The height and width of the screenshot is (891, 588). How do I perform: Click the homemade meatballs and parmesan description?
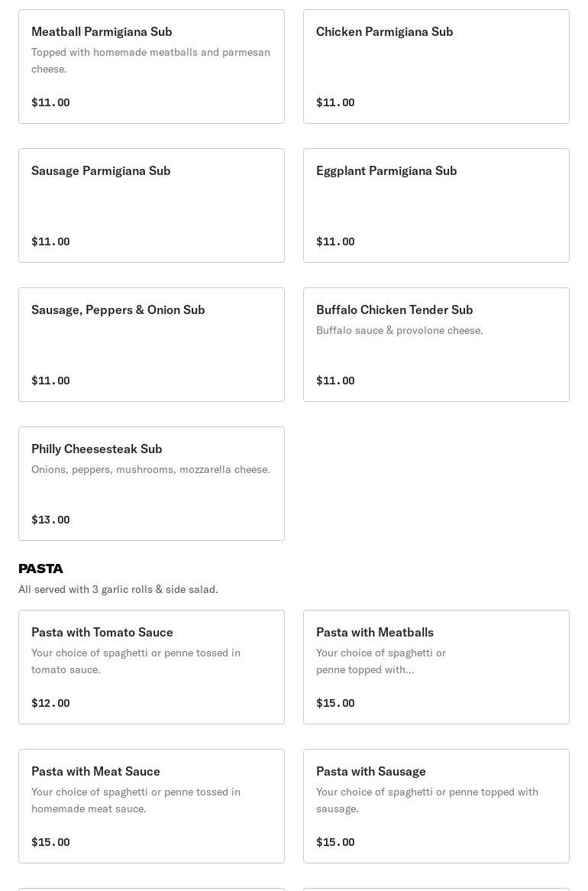point(150,60)
